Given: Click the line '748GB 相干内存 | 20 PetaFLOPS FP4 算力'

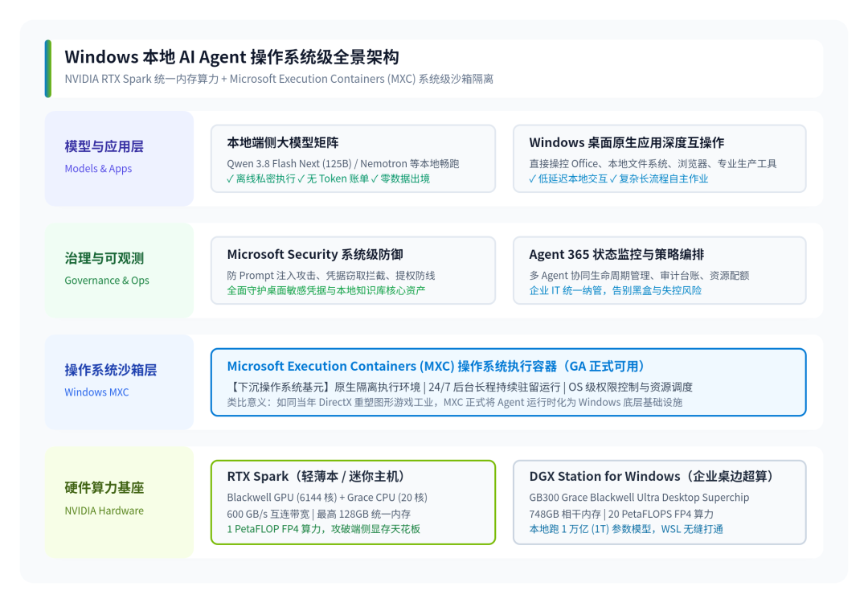Looking at the screenshot, I should tap(621, 514).
